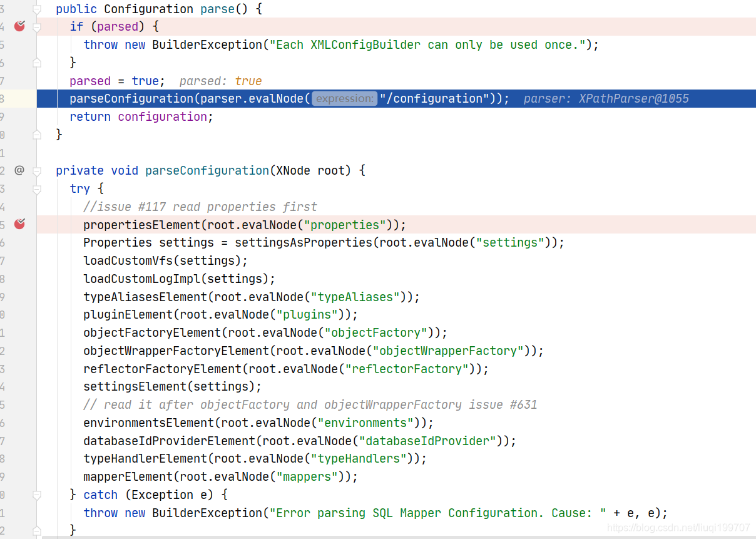
Task: Click the 'Each XMLConfigBuilder can only be used once.' string
Action: coord(428,44)
